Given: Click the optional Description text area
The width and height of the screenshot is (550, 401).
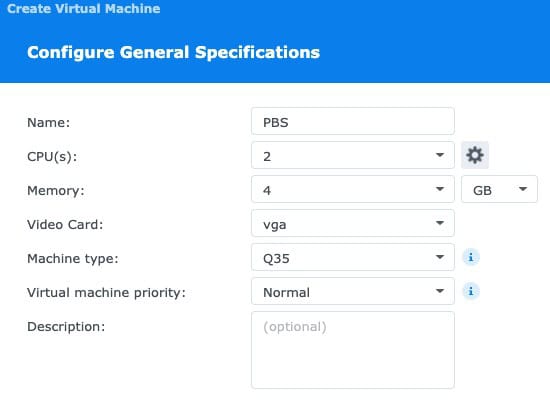Looking at the screenshot, I should [353, 350].
